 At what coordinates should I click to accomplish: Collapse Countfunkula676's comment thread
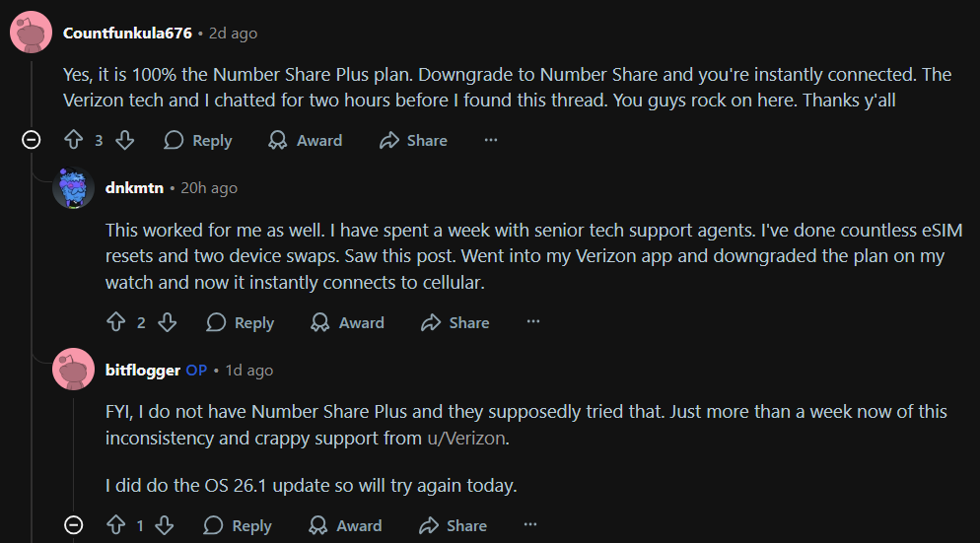[x=31, y=141]
